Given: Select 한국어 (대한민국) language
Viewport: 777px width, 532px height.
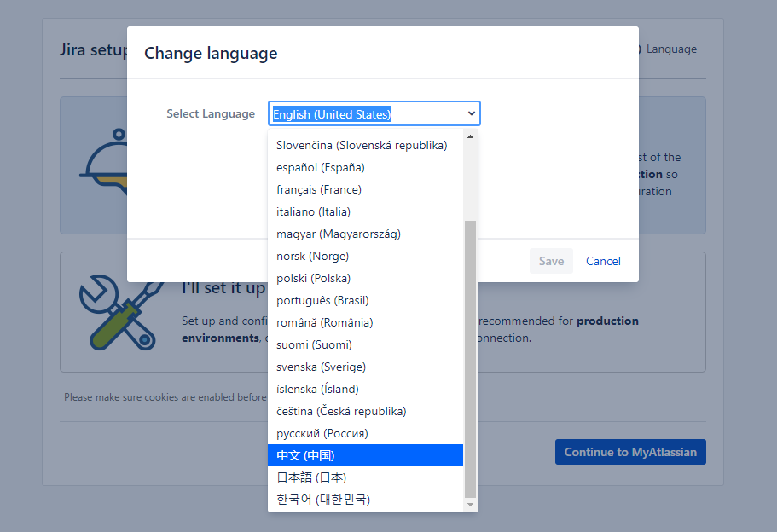Looking at the screenshot, I should [365, 500].
